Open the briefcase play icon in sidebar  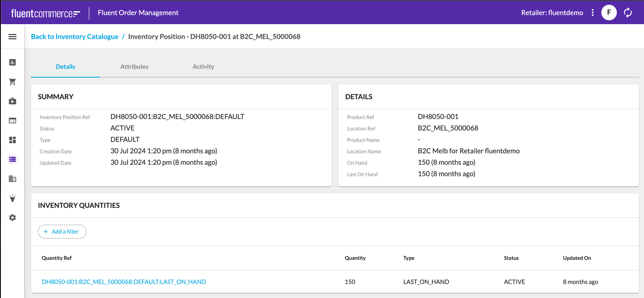point(13,101)
